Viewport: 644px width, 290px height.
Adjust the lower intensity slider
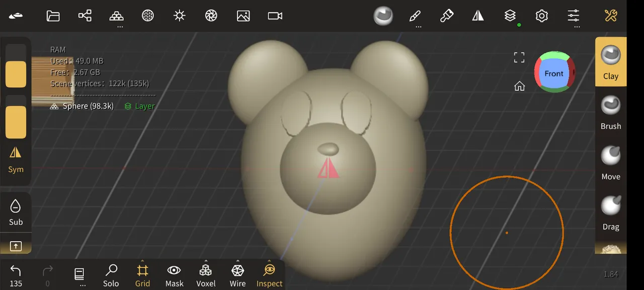pos(16,117)
